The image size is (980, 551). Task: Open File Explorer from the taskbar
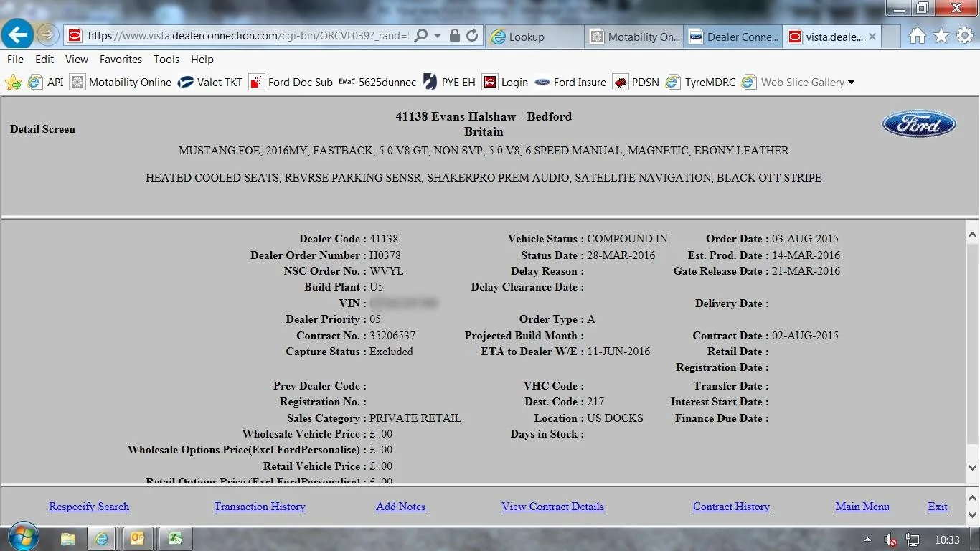pyautogui.click(x=68, y=539)
